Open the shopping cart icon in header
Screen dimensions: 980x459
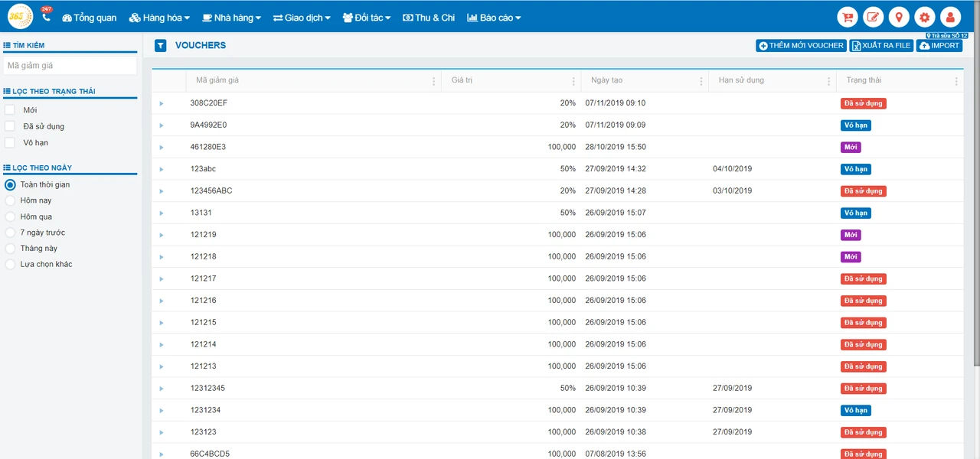coord(848,18)
